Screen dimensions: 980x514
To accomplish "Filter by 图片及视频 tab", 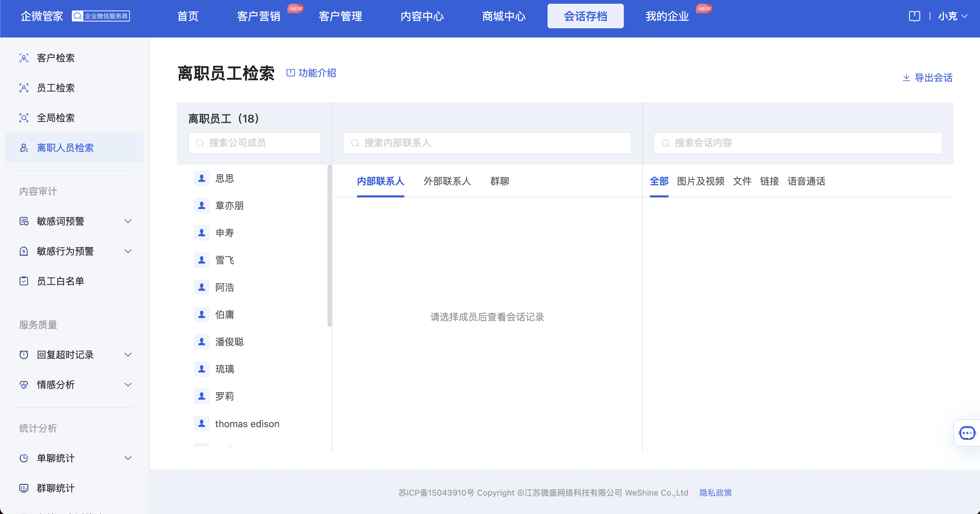I will [x=701, y=181].
